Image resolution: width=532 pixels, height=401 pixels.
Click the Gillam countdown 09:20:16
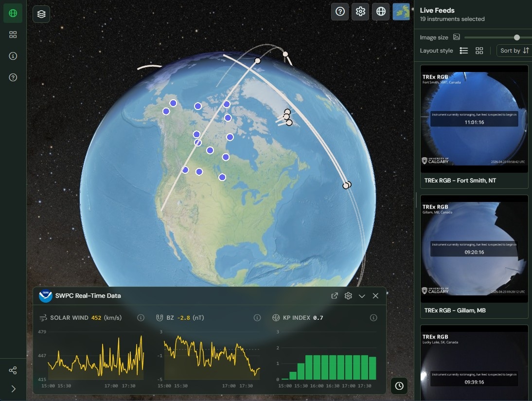(x=474, y=252)
